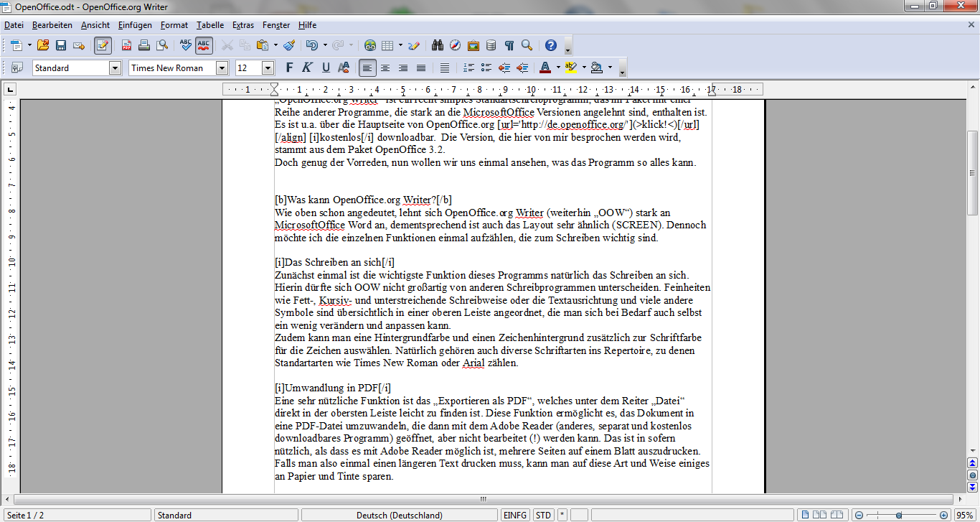This screenshot has width=980, height=522.
Task: Toggle bold (F) formatting
Action: click(x=290, y=67)
